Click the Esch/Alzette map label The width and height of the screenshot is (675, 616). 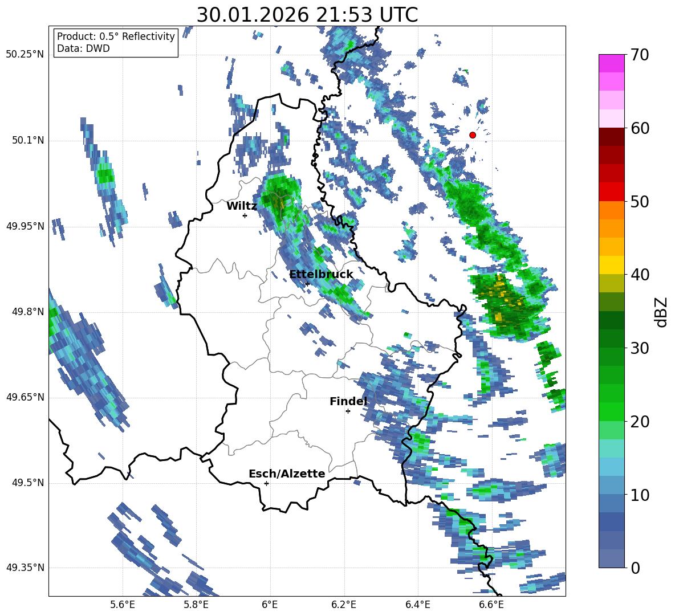pyautogui.click(x=287, y=474)
